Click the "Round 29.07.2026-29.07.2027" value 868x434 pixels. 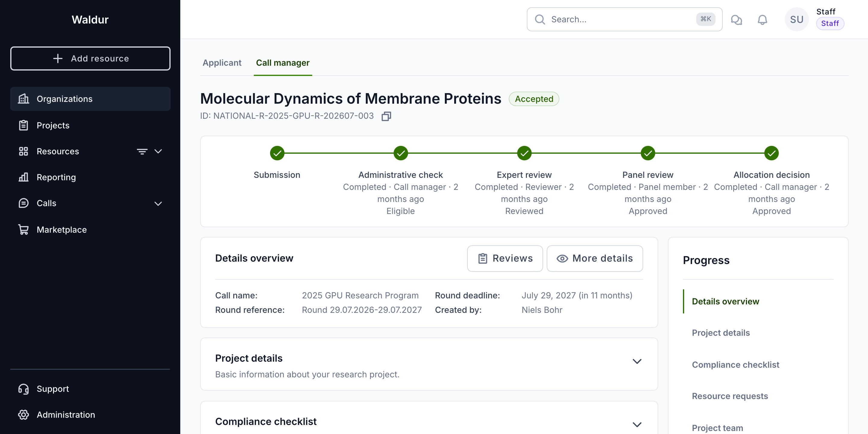362,310
